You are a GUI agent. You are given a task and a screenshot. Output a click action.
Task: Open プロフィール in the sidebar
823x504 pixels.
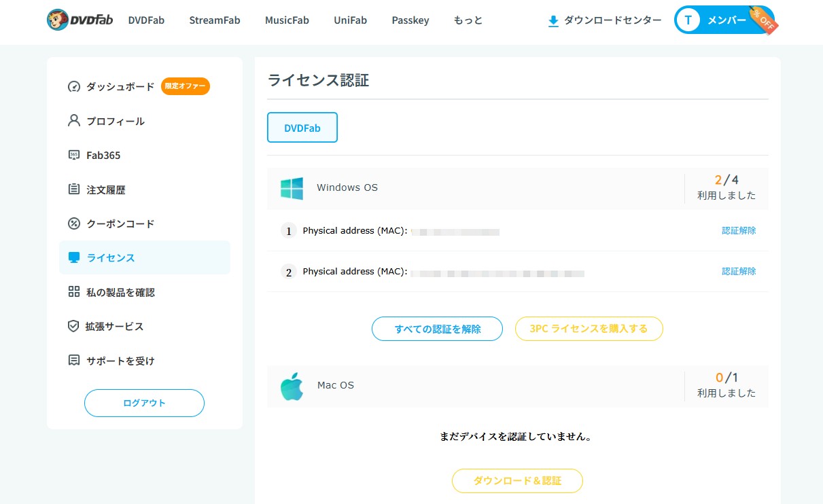tap(115, 121)
